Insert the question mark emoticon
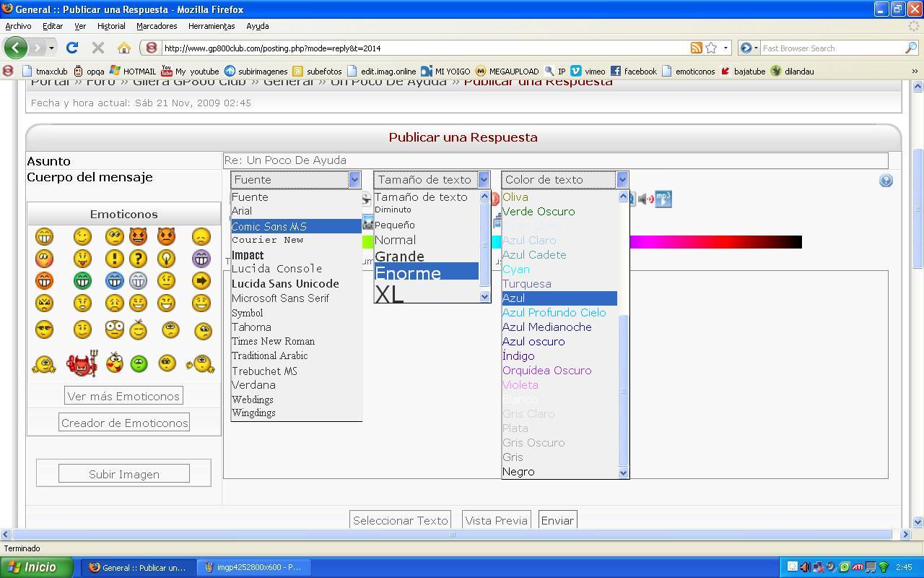 click(138, 259)
